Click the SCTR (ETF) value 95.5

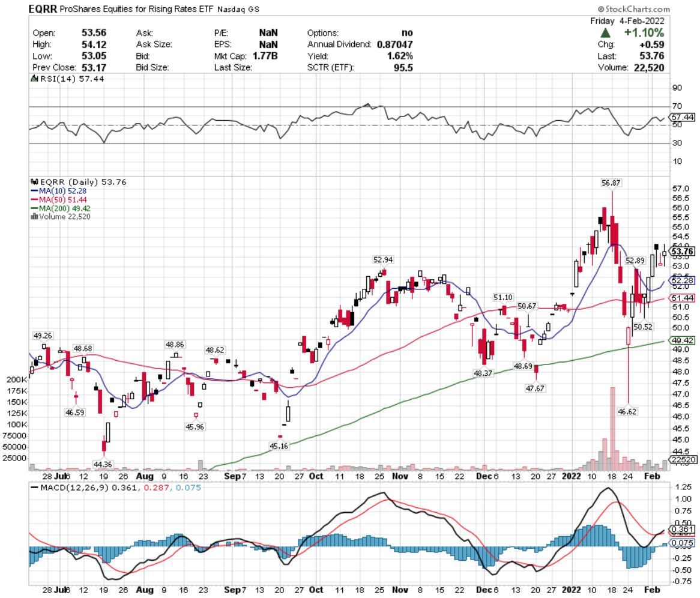[403, 67]
